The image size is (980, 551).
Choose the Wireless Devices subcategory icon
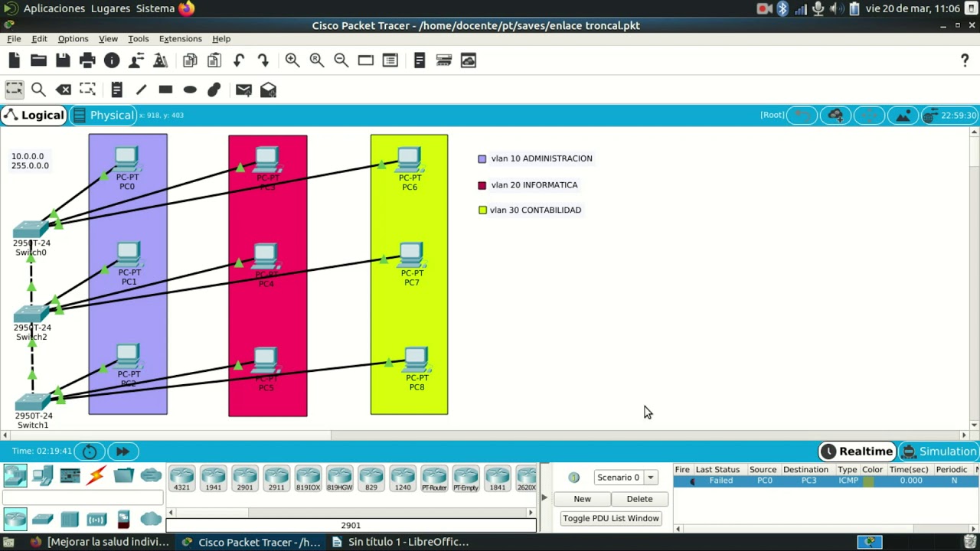96,520
